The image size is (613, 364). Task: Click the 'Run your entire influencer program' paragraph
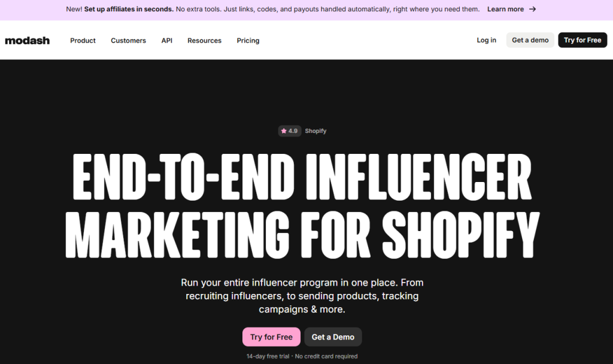pyautogui.click(x=302, y=296)
